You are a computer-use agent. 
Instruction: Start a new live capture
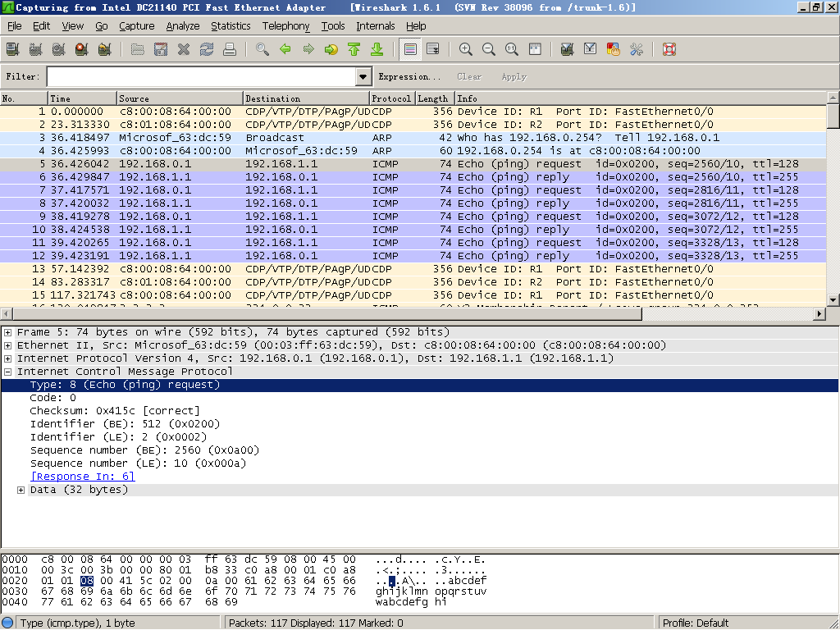pos(59,50)
